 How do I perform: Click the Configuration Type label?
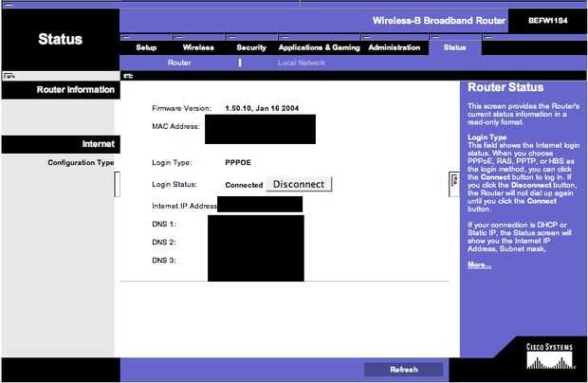click(x=81, y=163)
